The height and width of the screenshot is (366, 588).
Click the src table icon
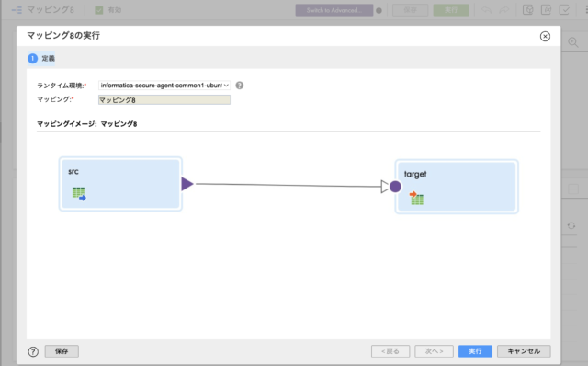point(79,194)
